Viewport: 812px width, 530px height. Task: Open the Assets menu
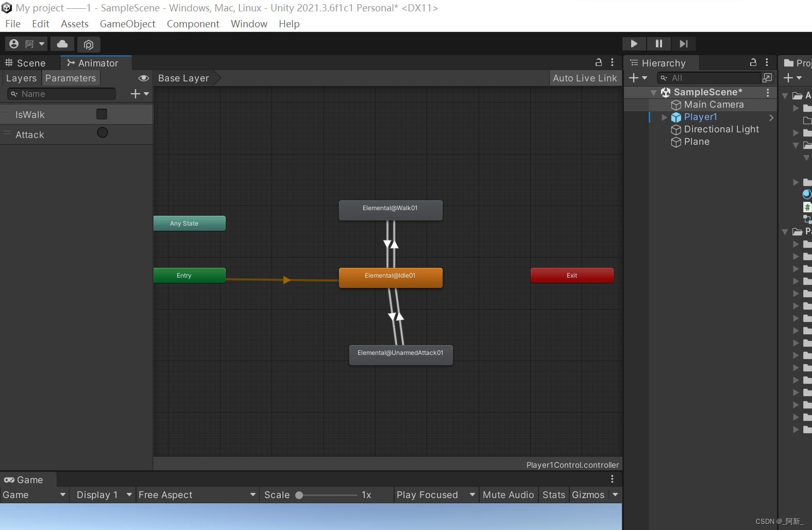75,24
